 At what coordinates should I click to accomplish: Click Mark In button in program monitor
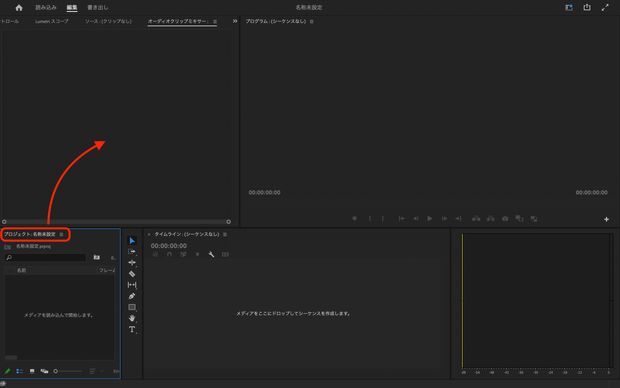[370, 219]
